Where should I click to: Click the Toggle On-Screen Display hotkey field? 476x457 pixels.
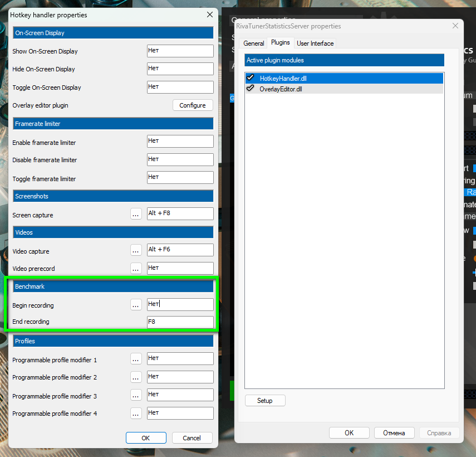click(180, 87)
